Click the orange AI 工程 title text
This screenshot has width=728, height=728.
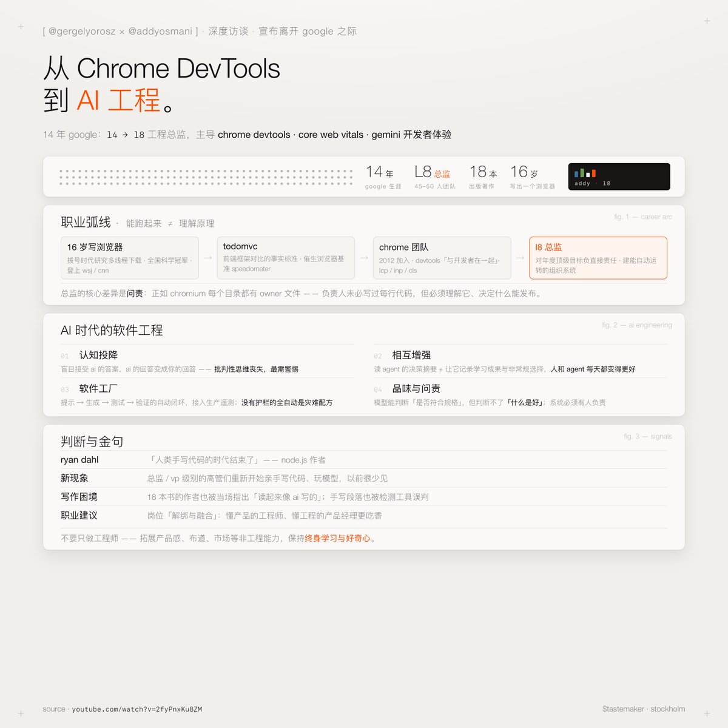pyautogui.click(x=118, y=100)
